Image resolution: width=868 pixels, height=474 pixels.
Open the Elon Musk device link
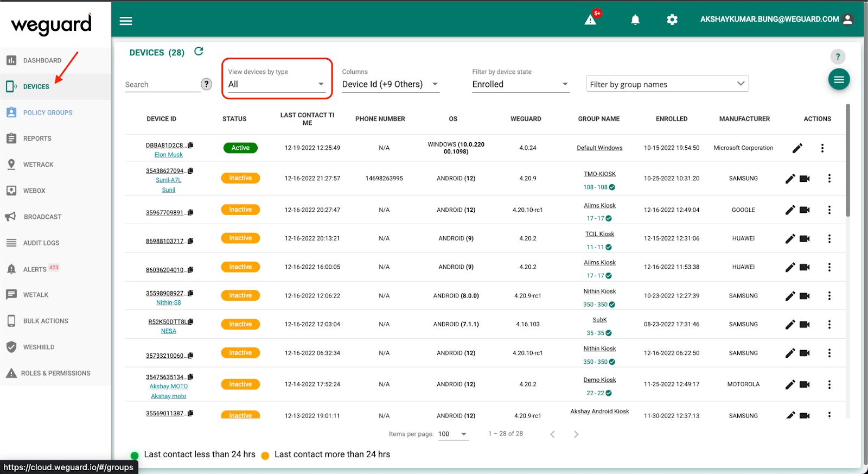point(168,155)
